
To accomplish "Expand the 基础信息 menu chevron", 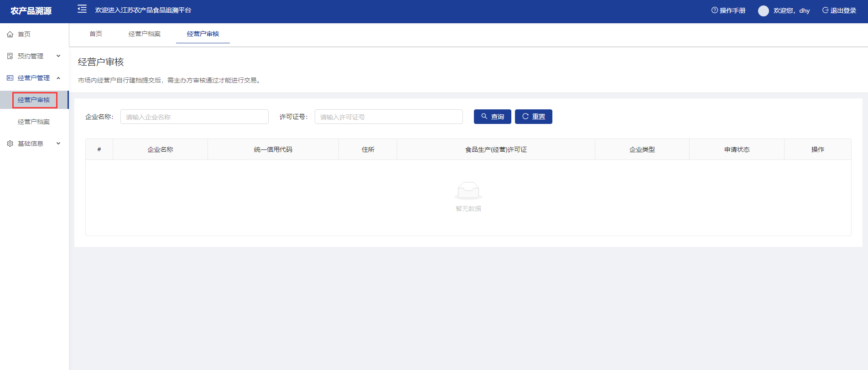I will pyautogui.click(x=58, y=144).
